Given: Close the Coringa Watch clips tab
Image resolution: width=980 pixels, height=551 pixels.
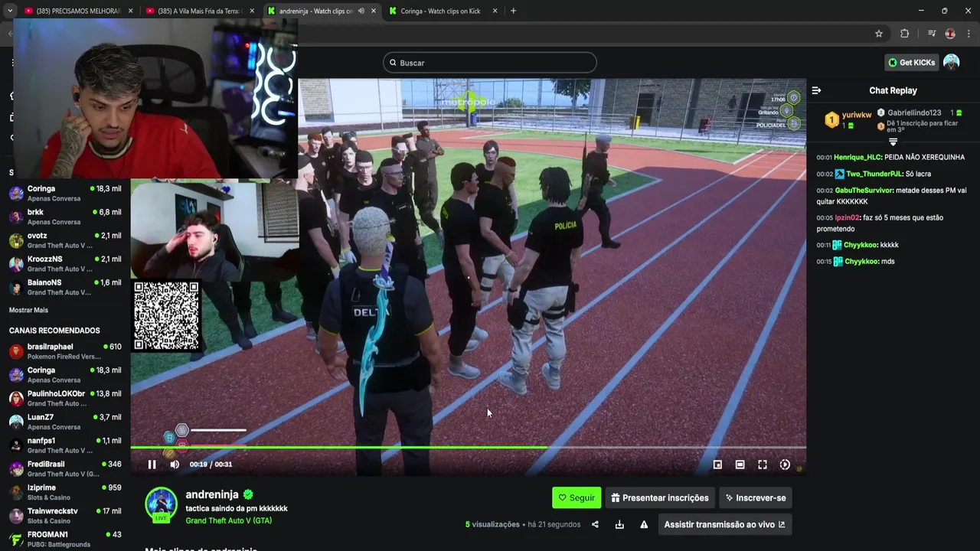Looking at the screenshot, I should click(495, 11).
